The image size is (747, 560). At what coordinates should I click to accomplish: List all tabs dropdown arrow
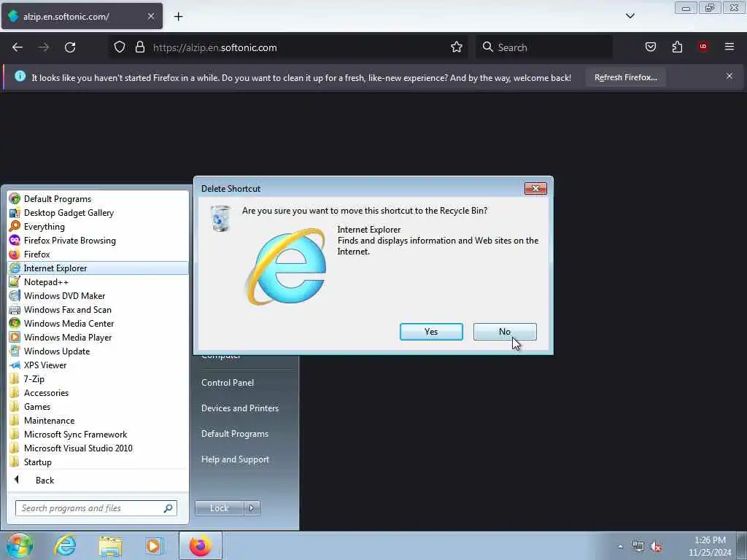(x=630, y=16)
